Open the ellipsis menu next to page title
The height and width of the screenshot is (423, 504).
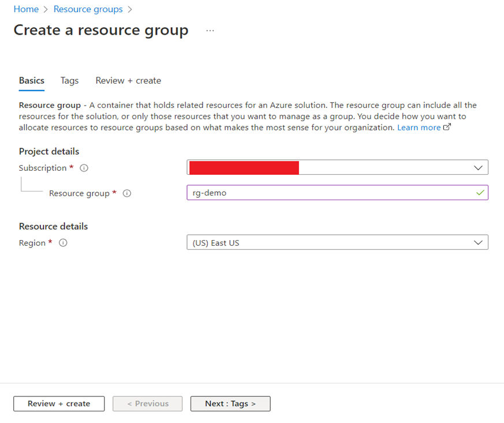210,31
